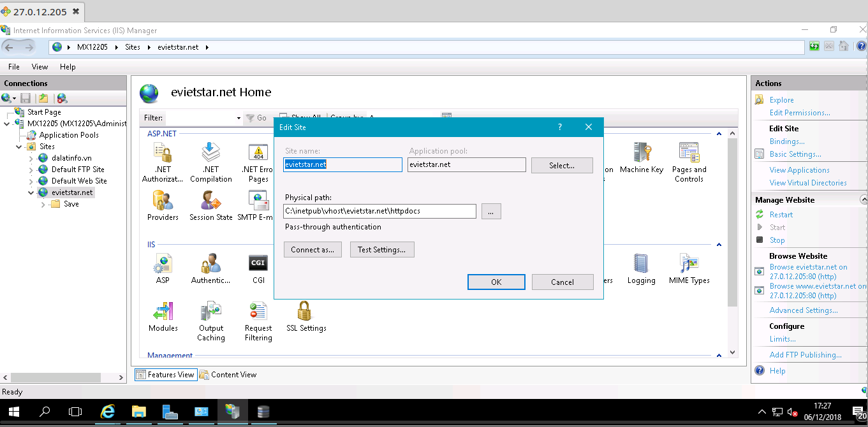The image size is (868, 427).
Task: Open Request Filtering feature
Action: coord(258,322)
